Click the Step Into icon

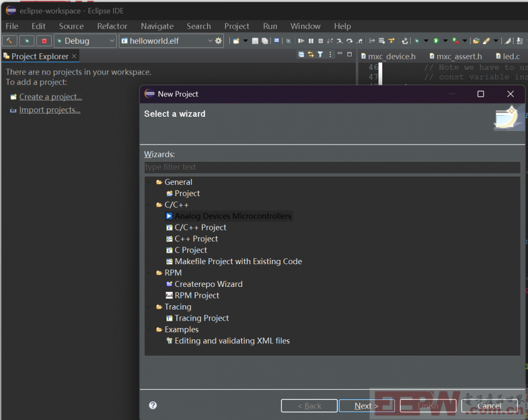tap(340, 41)
